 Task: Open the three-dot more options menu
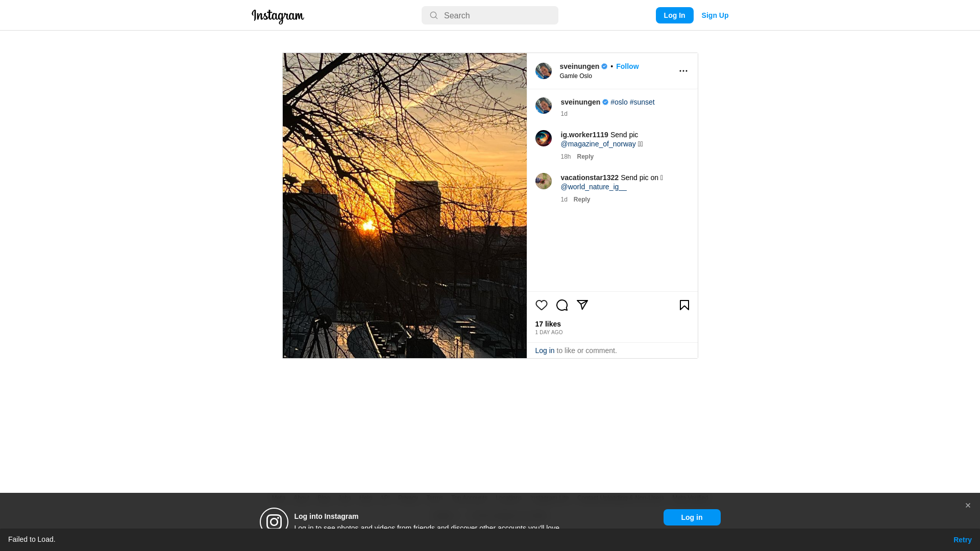(683, 71)
